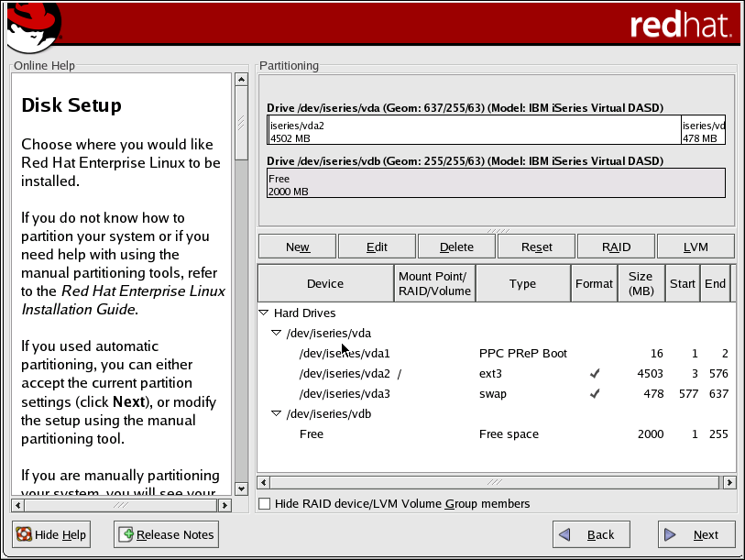The height and width of the screenshot is (560, 745).
Task: Click the Next arrow icon
Action: (671, 534)
